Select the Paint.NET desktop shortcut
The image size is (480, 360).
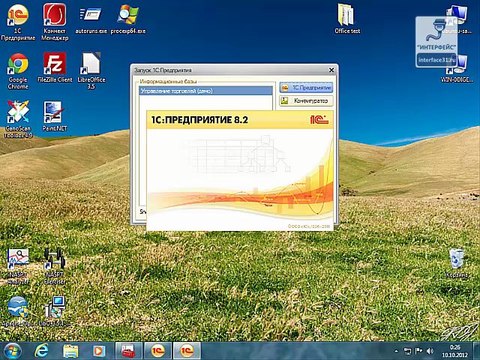click(55, 116)
